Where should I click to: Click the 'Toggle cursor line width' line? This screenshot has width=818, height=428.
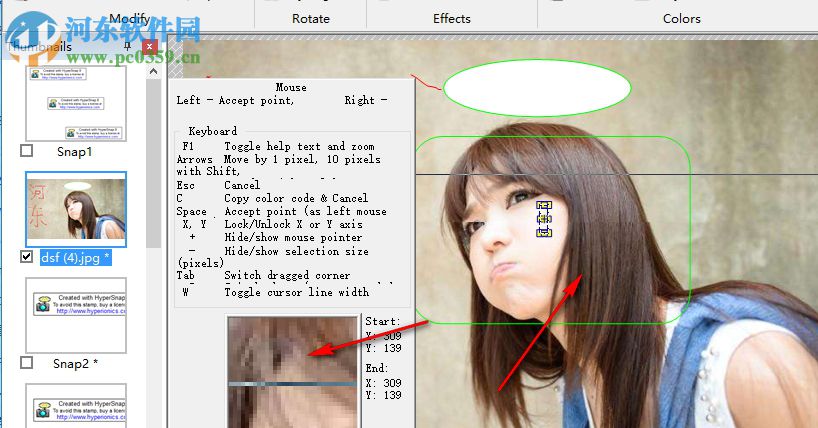pyautogui.click(x=296, y=292)
